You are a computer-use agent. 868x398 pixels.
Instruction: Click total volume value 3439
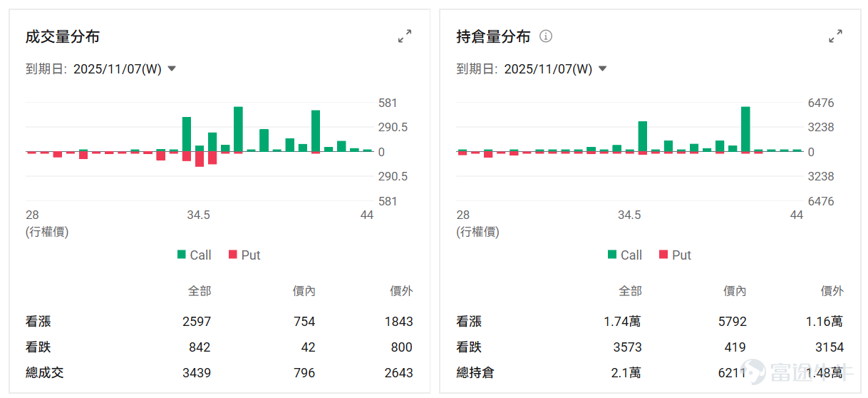(x=197, y=372)
